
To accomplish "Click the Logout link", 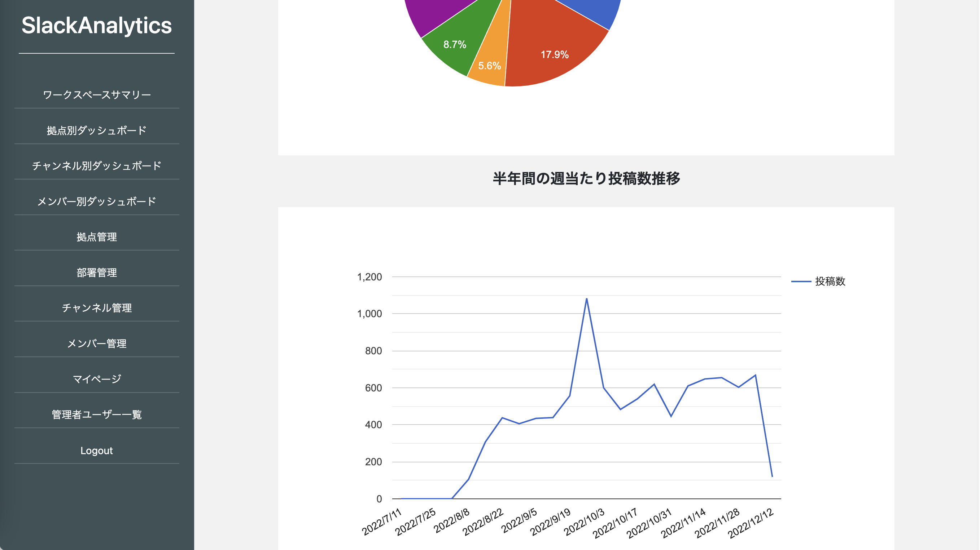I will 97,451.
